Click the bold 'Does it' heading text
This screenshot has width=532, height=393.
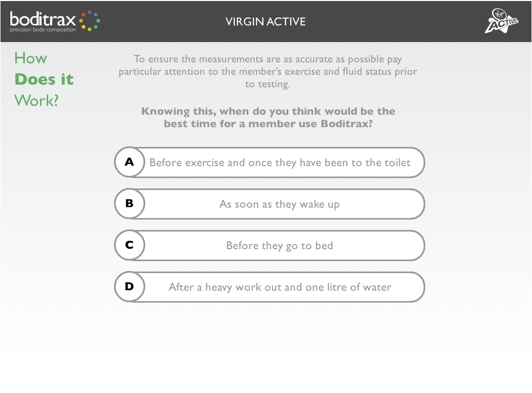(x=44, y=79)
